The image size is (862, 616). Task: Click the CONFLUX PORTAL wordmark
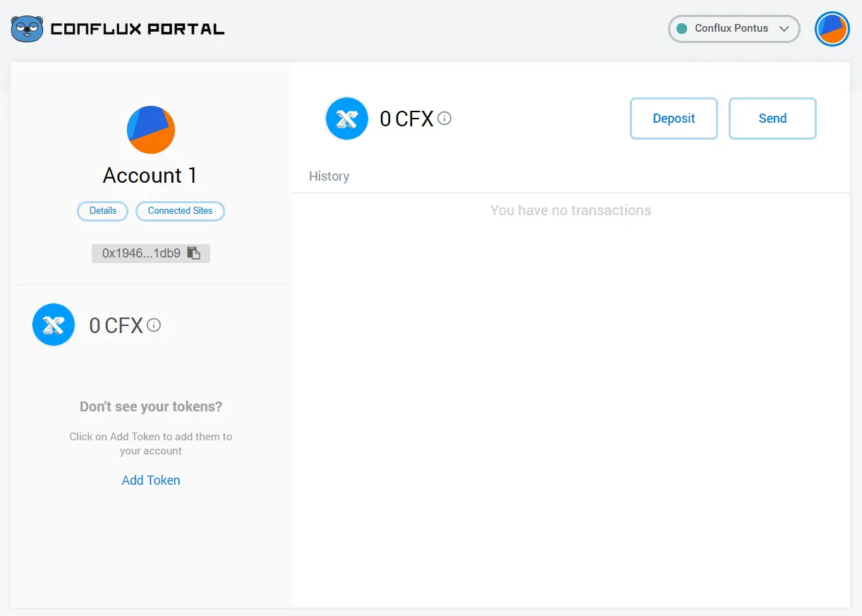(136, 28)
